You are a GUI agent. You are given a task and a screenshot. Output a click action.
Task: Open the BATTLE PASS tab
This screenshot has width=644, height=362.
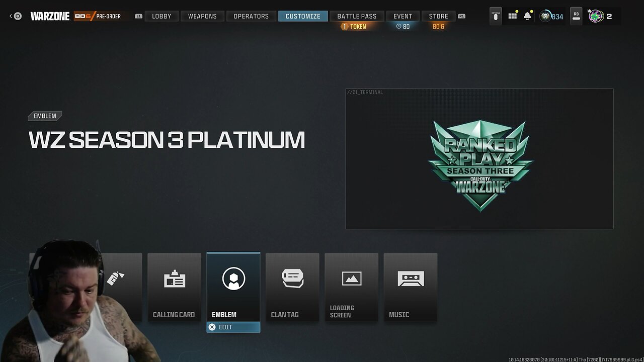click(357, 16)
